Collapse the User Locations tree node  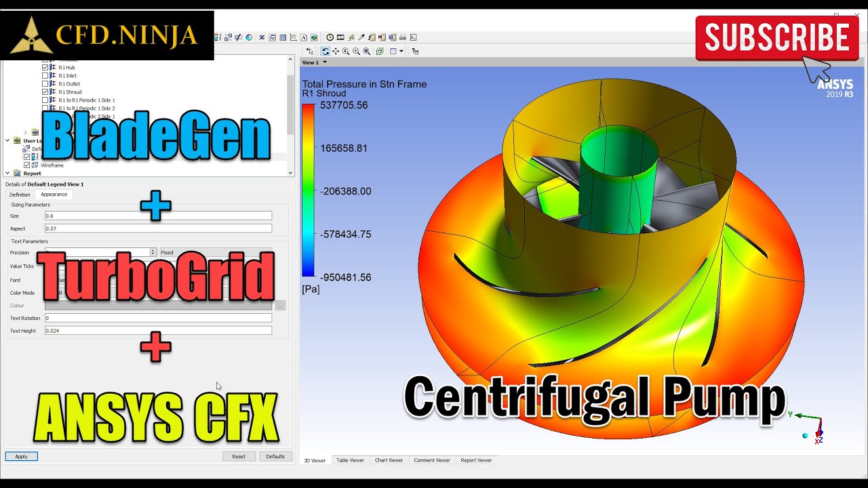(x=7, y=141)
